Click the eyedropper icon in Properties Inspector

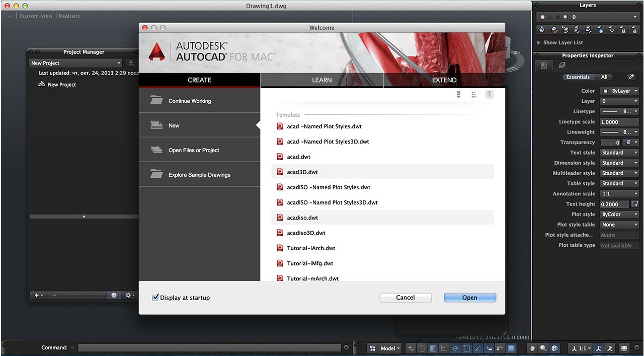point(631,77)
